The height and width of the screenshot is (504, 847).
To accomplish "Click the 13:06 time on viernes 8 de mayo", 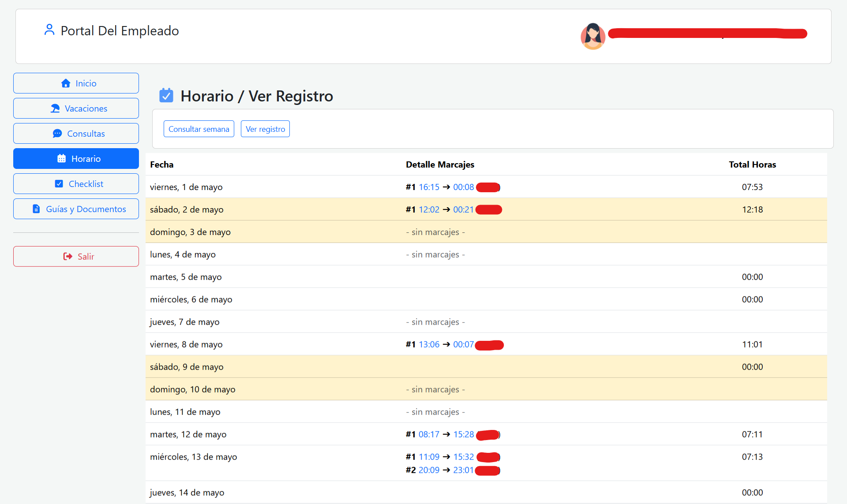I will [429, 344].
